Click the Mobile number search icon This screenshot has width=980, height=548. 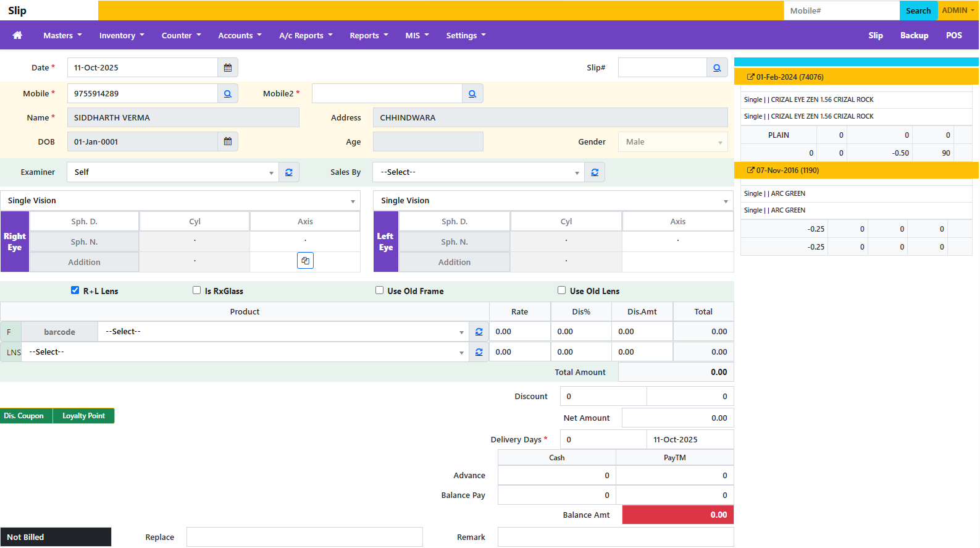[x=228, y=94]
